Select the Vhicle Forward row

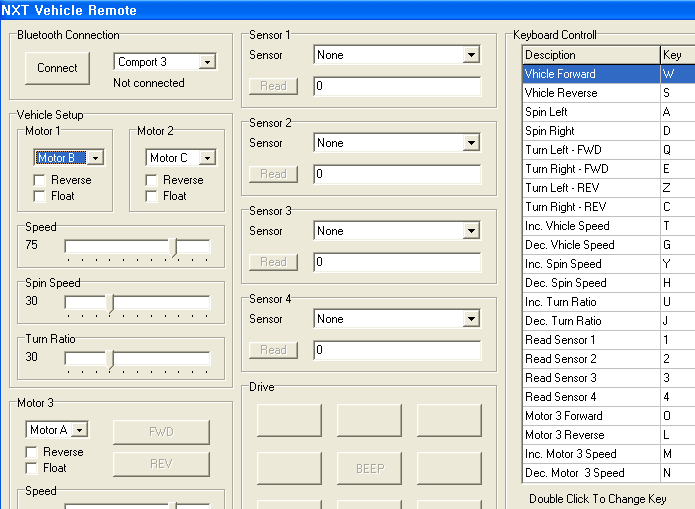609,74
